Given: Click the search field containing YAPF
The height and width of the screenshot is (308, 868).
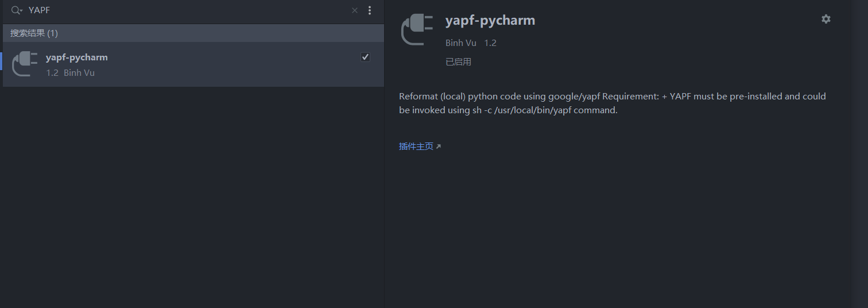Looking at the screenshot, I should [x=172, y=10].
